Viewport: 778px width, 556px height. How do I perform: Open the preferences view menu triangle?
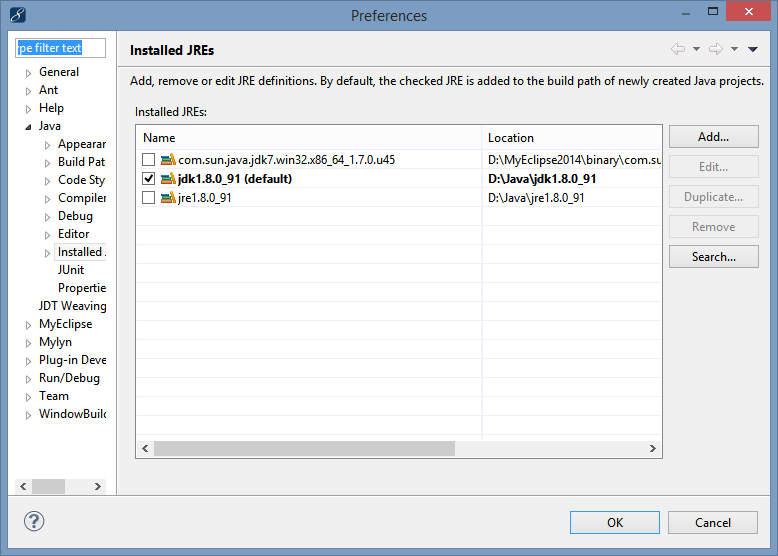(x=753, y=49)
